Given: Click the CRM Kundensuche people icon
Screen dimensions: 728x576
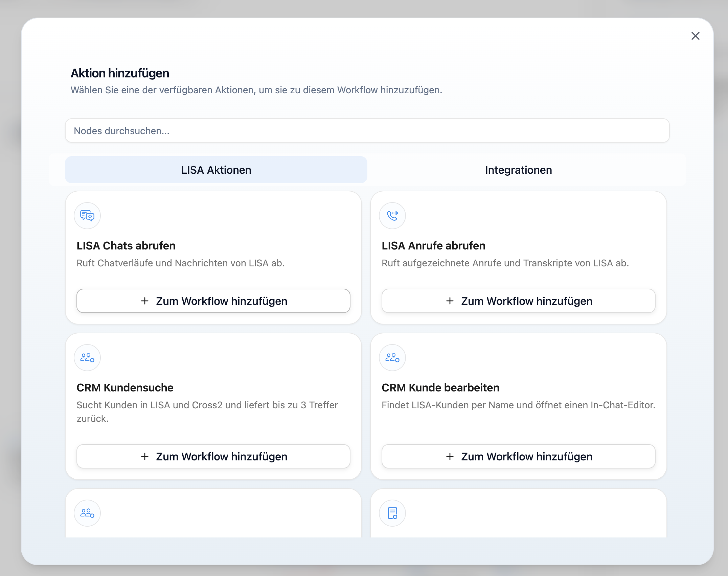Looking at the screenshot, I should pos(87,358).
